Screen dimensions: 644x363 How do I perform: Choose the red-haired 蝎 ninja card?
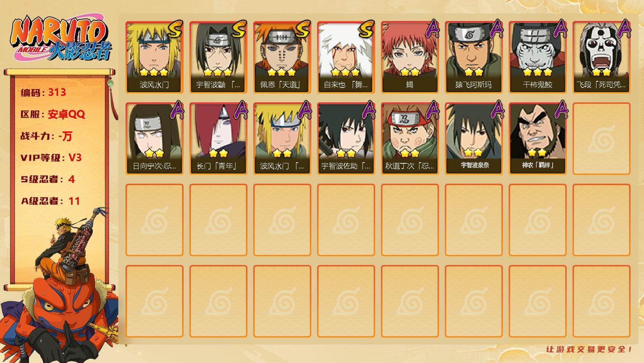pos(410,57)
